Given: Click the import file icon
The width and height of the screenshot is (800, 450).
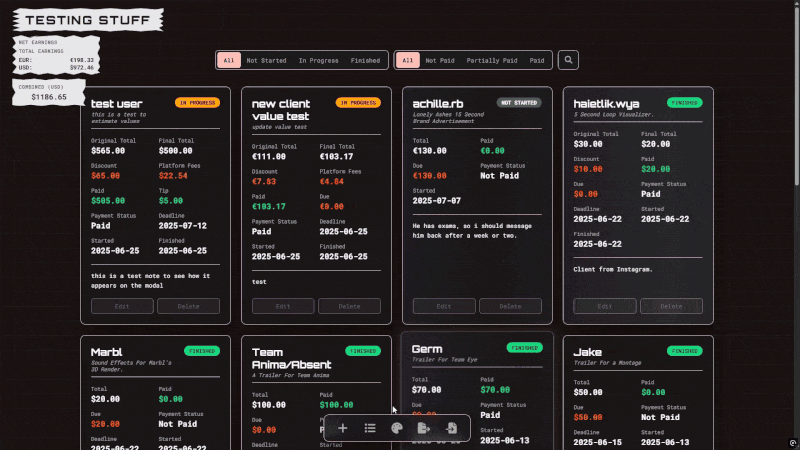Looking at the screenshot, I should [451, 428].
